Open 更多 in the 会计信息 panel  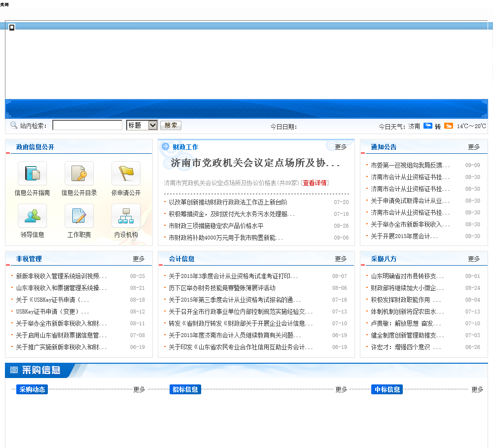point(341,259)
